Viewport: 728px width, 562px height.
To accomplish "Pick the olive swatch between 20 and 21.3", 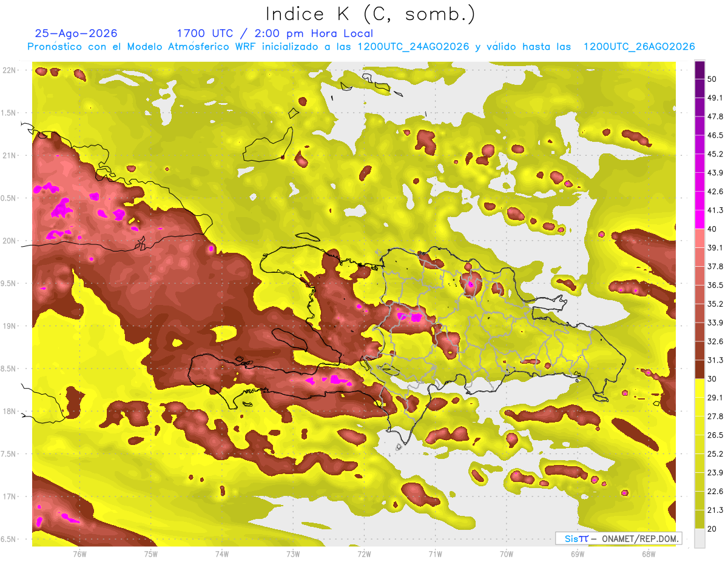I will pos(699,520).
